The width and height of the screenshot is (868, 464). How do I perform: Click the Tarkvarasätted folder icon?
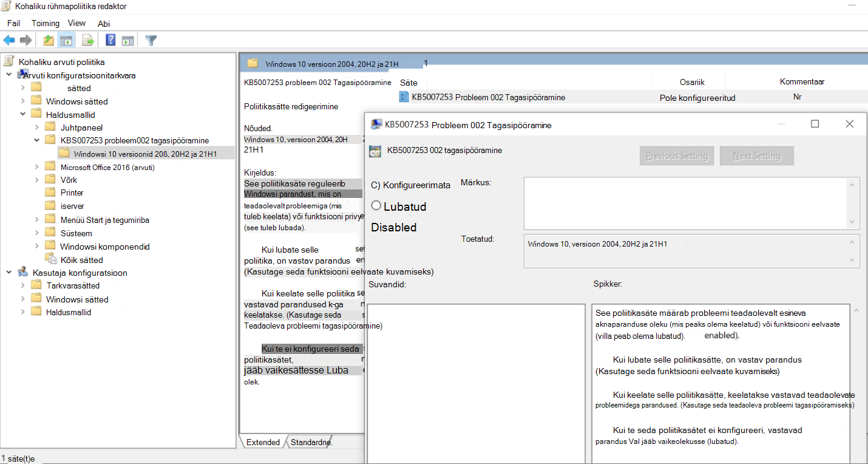pos(36,285)
